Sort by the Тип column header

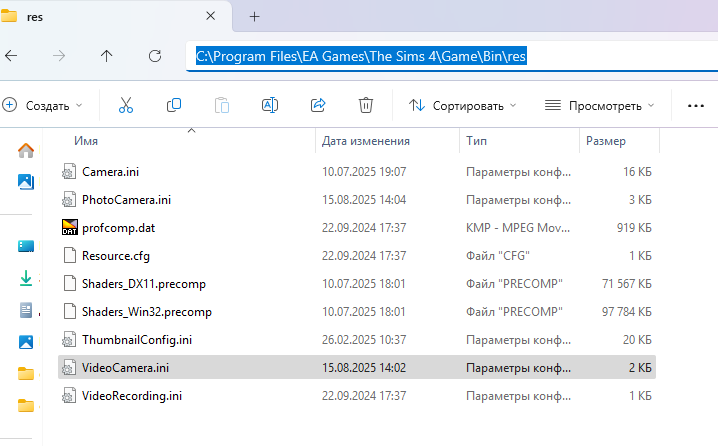(x=476, y=141)
